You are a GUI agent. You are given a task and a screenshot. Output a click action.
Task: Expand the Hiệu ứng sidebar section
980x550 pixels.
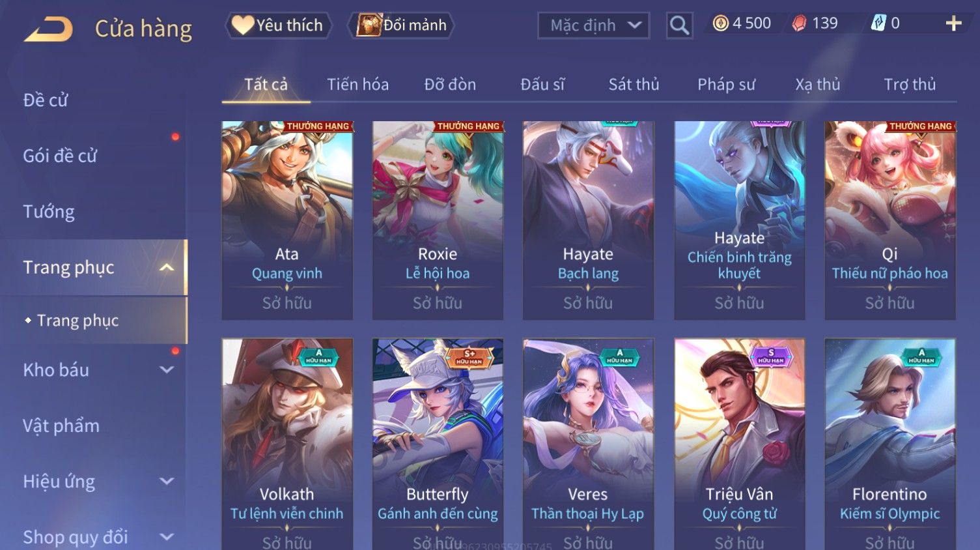pos(167,482)
